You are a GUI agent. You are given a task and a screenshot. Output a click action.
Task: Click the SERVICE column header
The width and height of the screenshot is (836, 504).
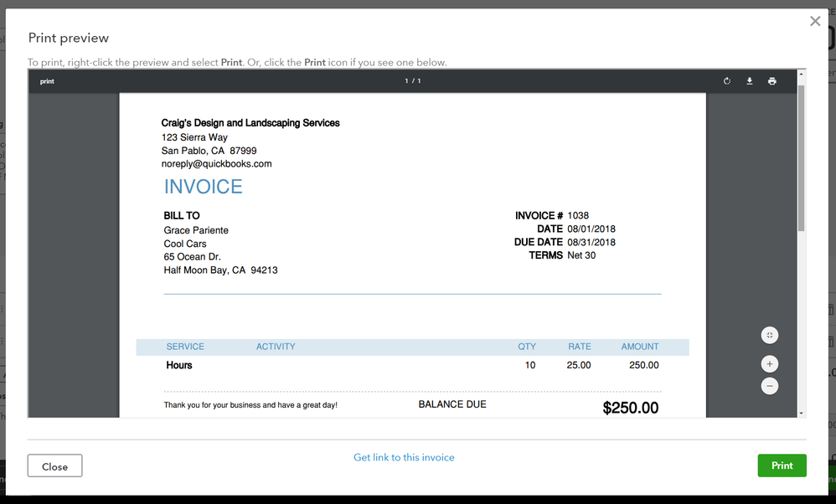click(185, 347)
